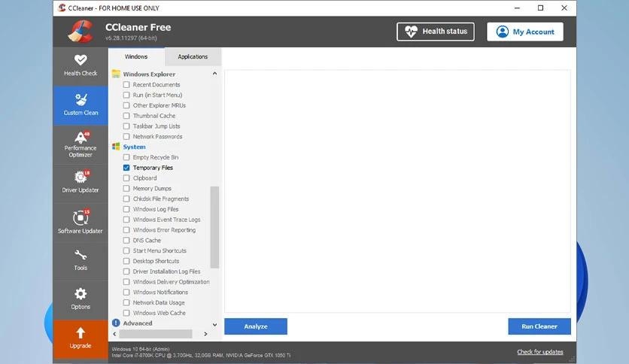
Task: Switch to the Applications tab
Action: pos(193,57)
